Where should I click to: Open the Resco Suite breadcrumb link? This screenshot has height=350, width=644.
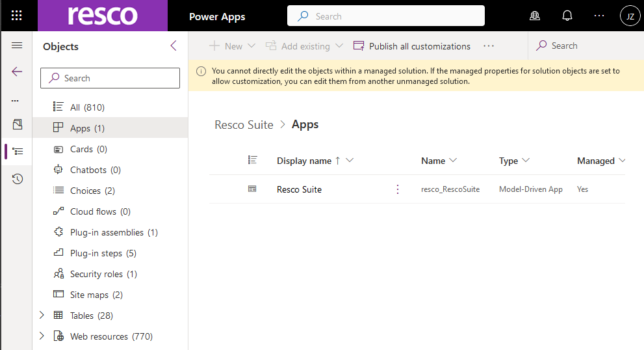(x=244, y=125)
